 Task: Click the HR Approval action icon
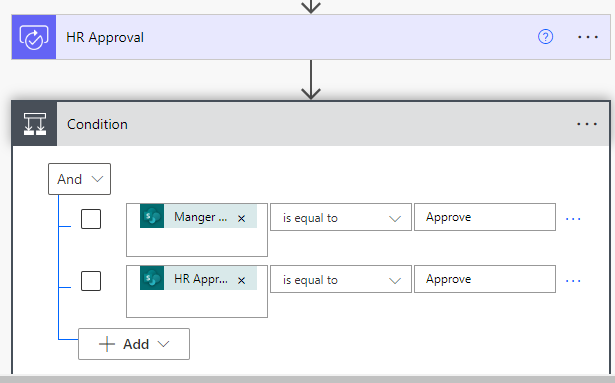pyautogui.click(x=34, y=37)
